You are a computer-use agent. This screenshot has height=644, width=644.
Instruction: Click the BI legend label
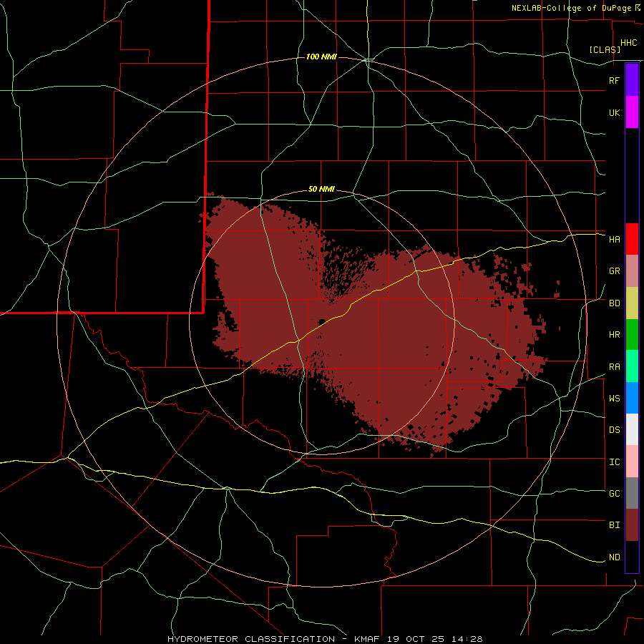(614, 525)
